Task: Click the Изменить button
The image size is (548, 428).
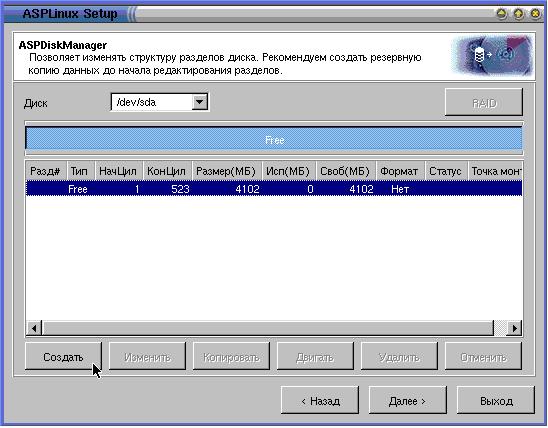Action: [147, 357]
